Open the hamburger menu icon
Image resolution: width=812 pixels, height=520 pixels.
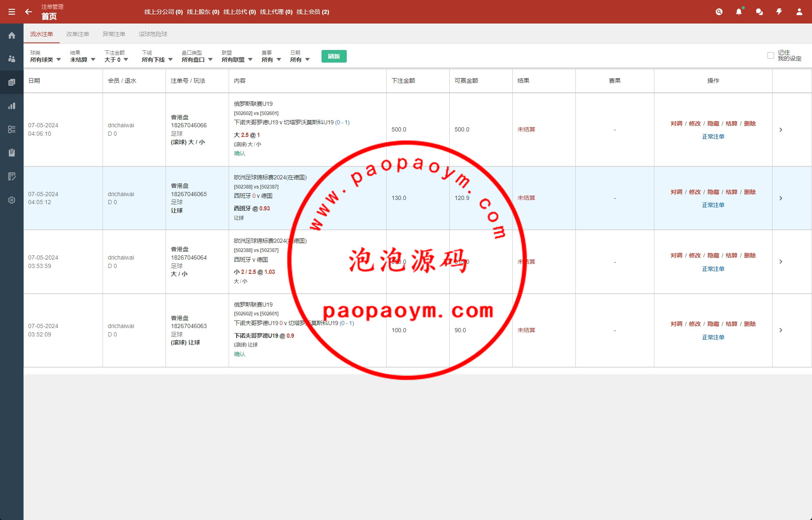pyautogui.click(x=12, y=12)
